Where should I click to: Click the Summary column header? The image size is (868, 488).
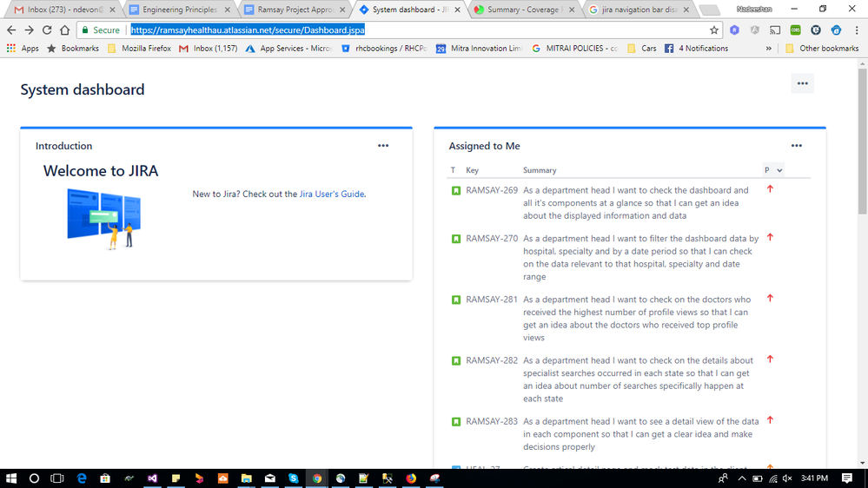[x=540, y=170]
